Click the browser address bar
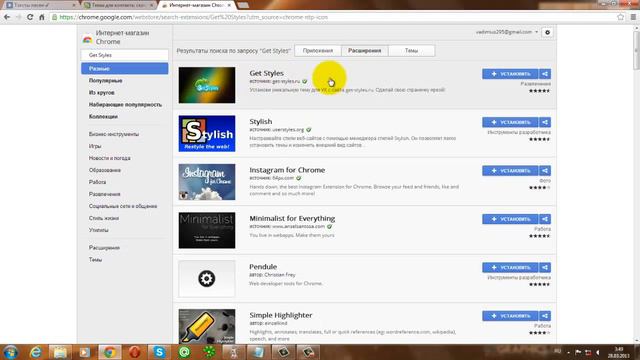This screenshot has width=640, height=360. pyautogui.click(x=333, y=17)
